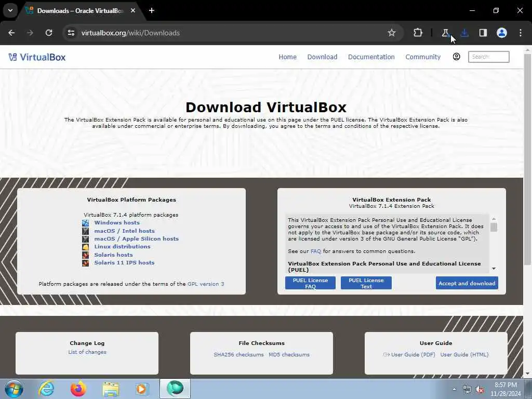Open Windows Media Player taskbar icon

coord(142,389)
